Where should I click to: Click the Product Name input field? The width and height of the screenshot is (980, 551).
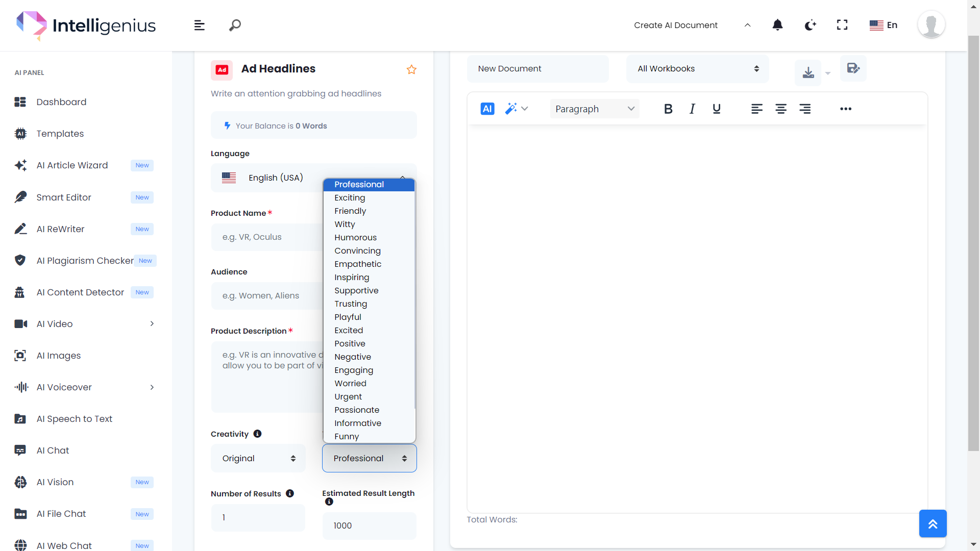point(266,237)
